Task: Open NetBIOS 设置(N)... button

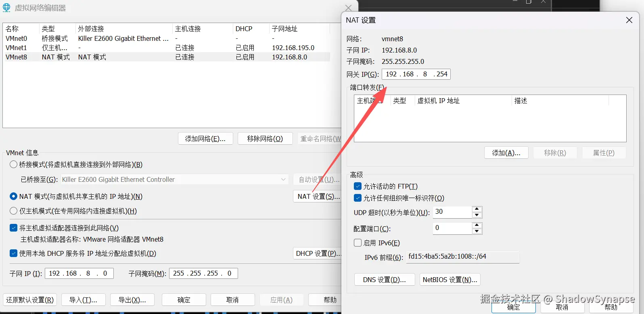Action: [450, 280]
